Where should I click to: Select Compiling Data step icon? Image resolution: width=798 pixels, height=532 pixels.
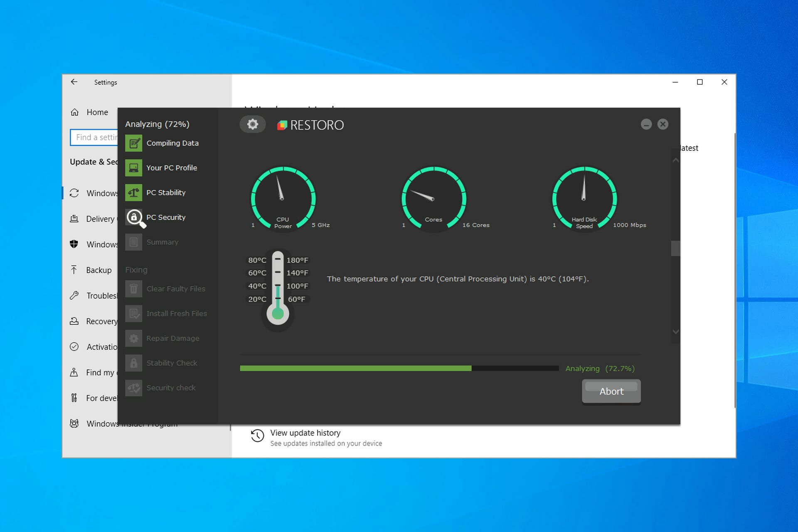point(133,143)
